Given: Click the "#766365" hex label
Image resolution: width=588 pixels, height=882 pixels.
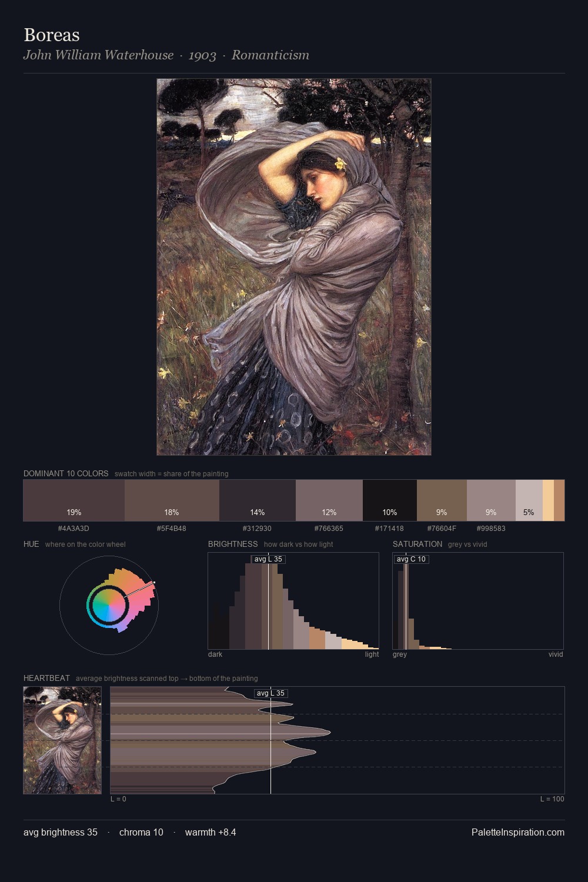Looking at the screenshot, I should point(329,529).
